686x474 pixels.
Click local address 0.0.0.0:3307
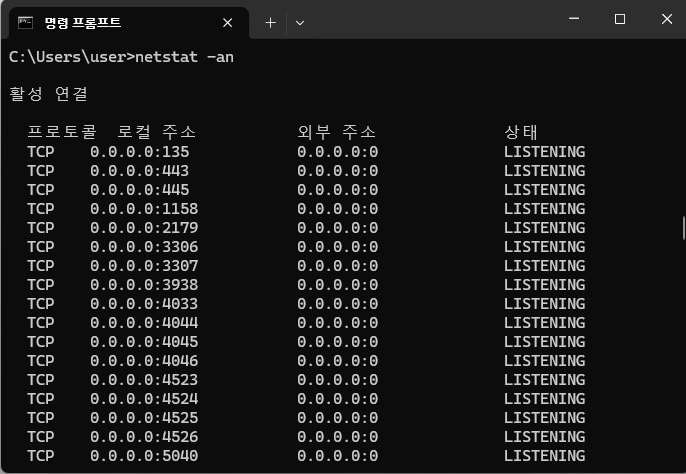tap(144, 266)
